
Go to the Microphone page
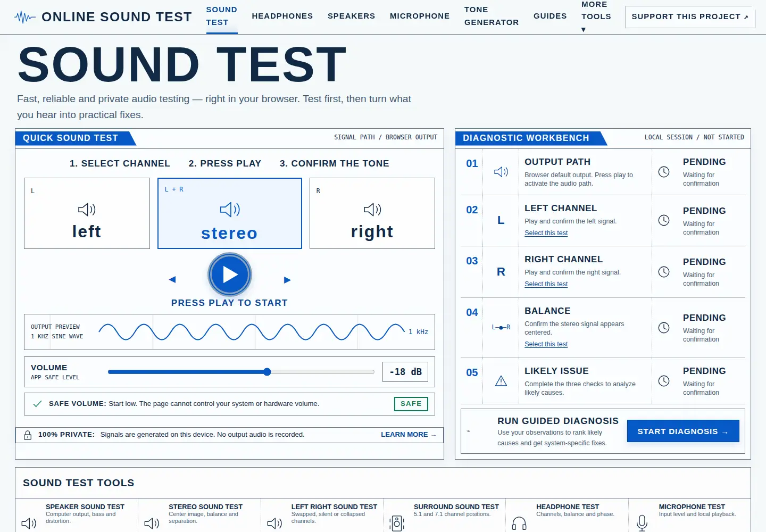tap(420, 16)
